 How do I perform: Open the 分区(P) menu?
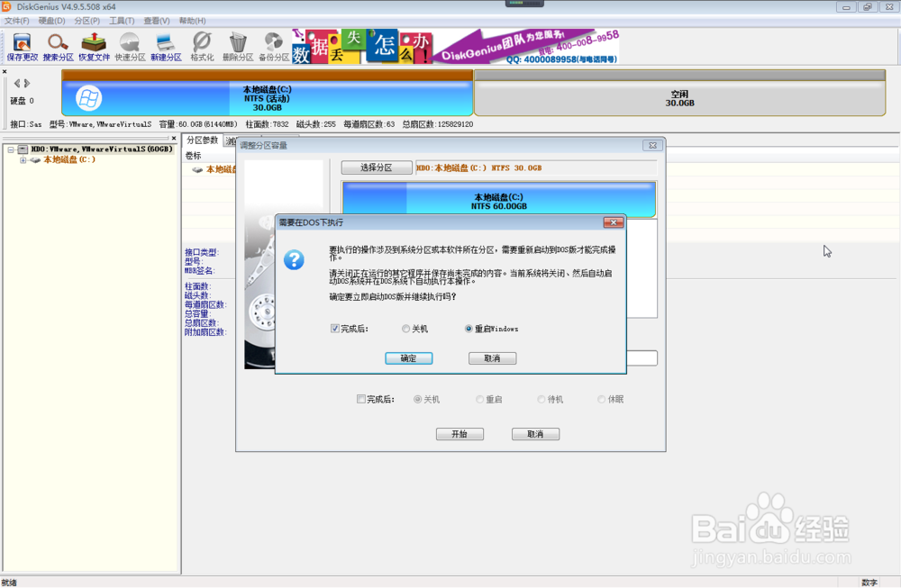click(x=86, y=21)
